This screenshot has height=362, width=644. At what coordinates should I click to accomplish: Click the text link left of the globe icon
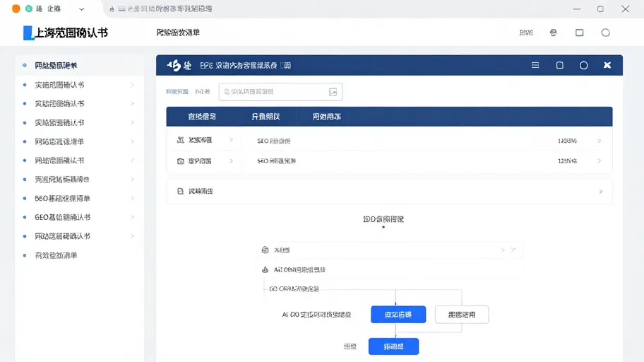[x=526, y=33]
